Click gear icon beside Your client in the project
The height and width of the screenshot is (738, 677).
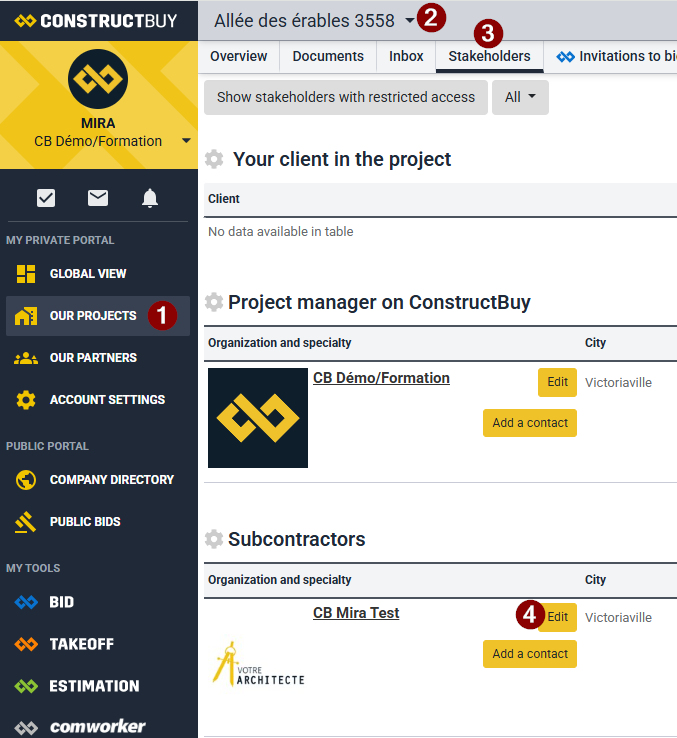[x=214, y=160]
